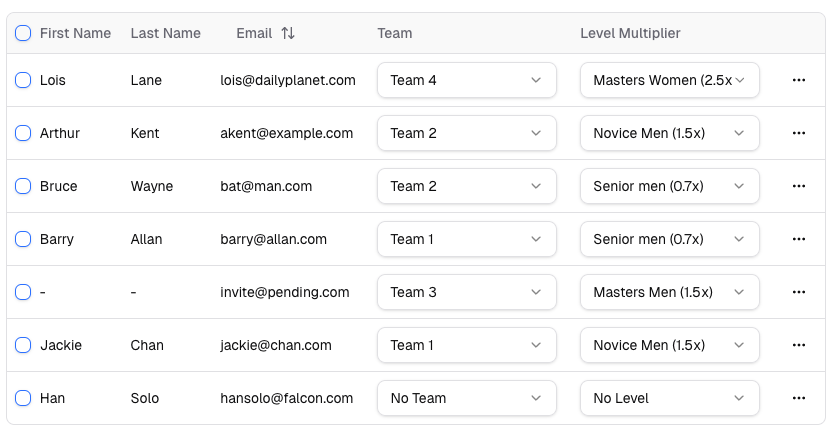Change the No Level dropdown for Han Solo

pyautogui.click(x=669, y=398)
